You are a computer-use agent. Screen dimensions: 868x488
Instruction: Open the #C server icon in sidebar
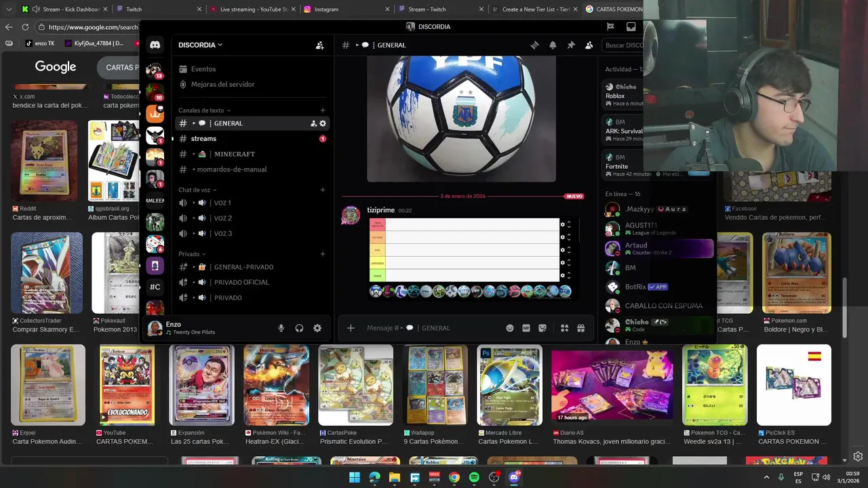coord(155,287)
